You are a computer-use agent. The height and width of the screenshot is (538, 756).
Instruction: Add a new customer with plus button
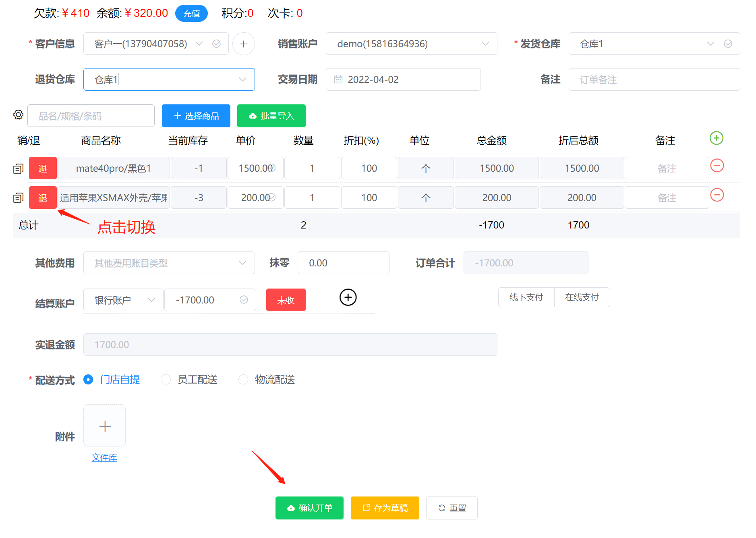click(243, 44)
